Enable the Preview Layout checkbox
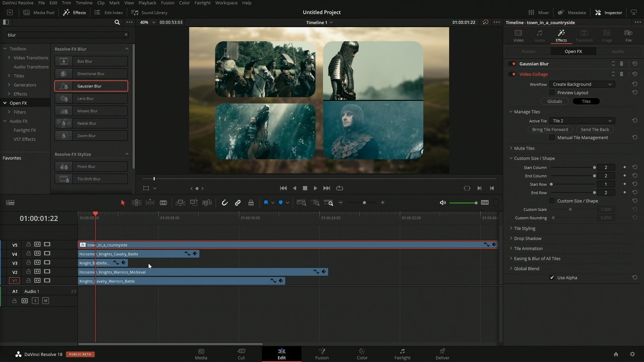The height and width of the screenshot is (362, 644). point(552,93)
